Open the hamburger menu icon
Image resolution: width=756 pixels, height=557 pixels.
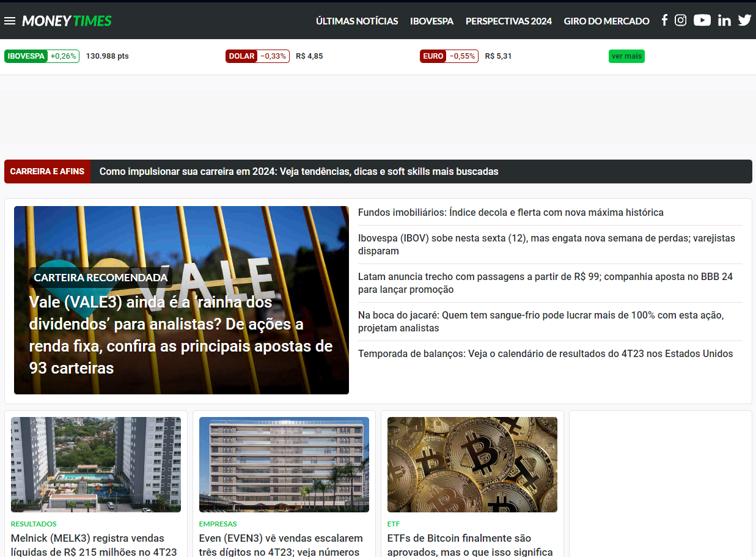pyautogui.click(x=10, y=21)
